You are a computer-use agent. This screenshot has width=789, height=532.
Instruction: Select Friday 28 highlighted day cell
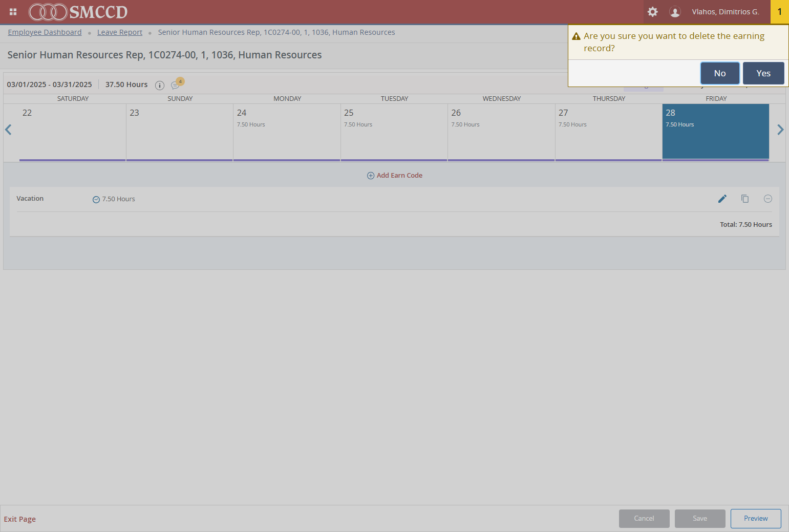[x=716, y=132]
